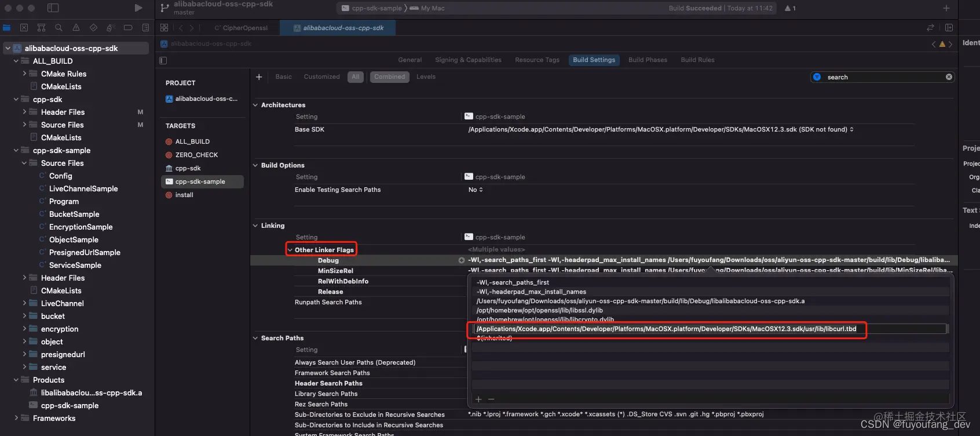
Task: Open the Breakpoint navigator
Action: click(x=128, y=27)
